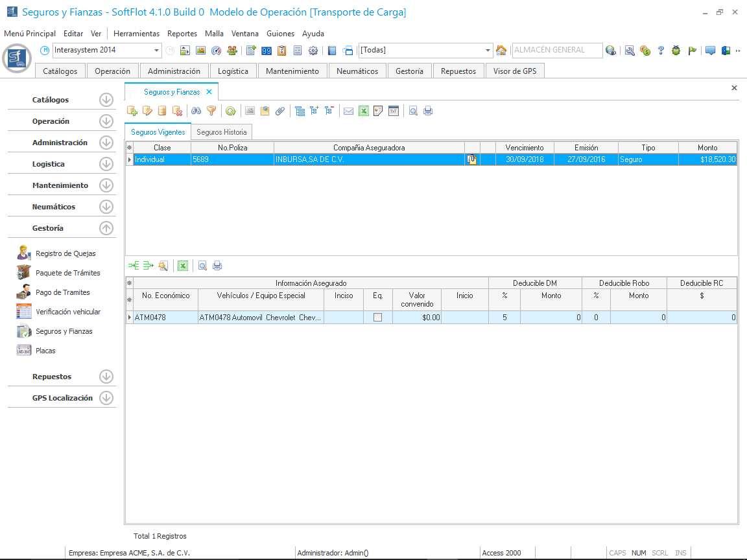Click the funnel filter icon
Screen dimensions: 747x560
point(211,111)
